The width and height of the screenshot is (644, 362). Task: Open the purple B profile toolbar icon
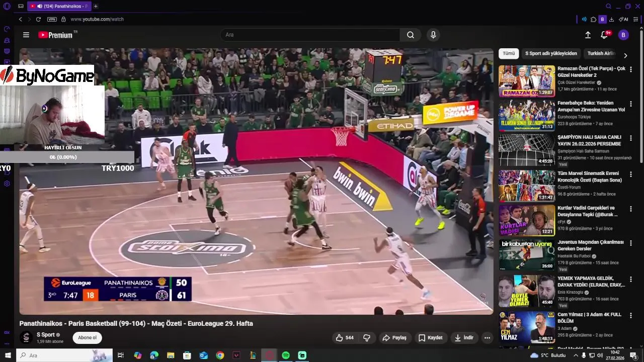pyautogui.click(x=602, y=19)
